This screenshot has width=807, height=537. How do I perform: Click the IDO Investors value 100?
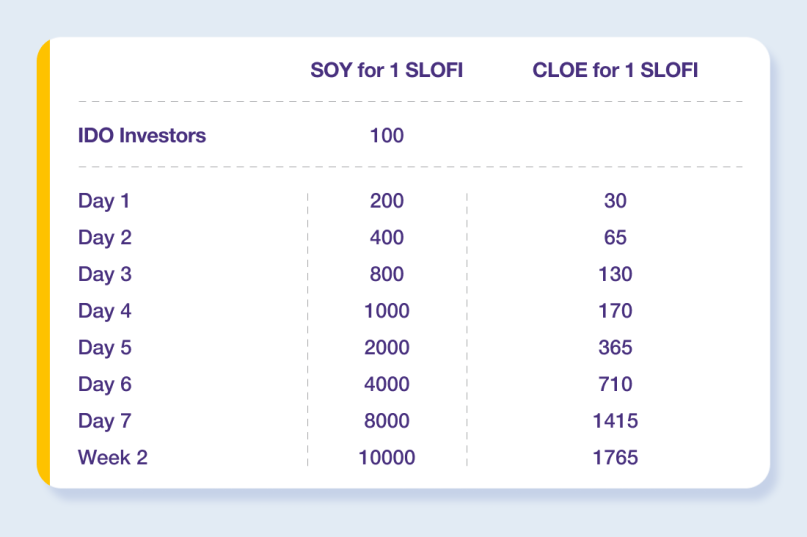387,135
